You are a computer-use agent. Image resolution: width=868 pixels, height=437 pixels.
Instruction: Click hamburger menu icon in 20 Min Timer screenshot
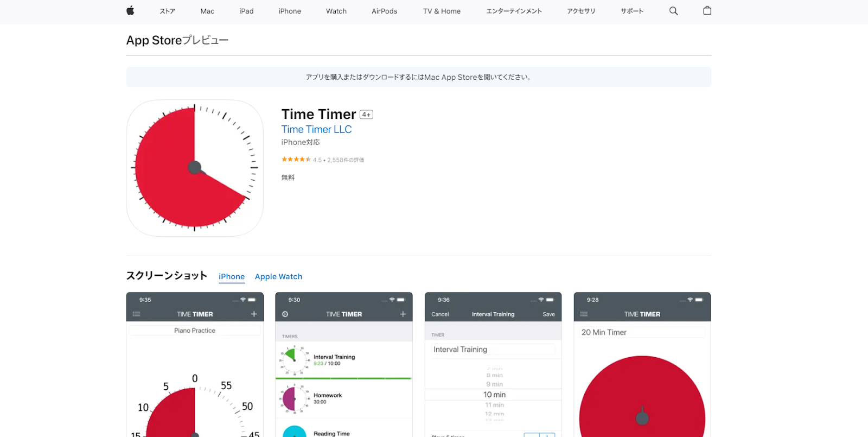tap(584, 314)
